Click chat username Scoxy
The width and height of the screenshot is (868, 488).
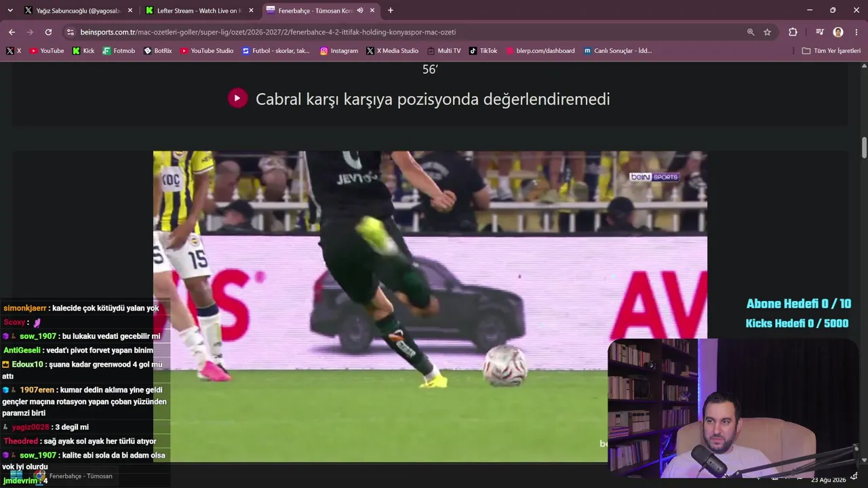[x=14, y=323]
